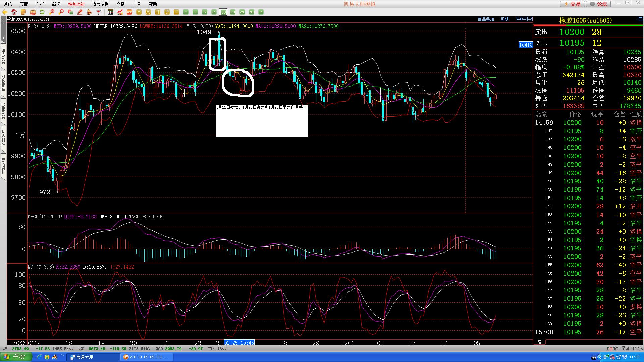
Task: Open the filter funnel tool
Action: pos(98,12)
